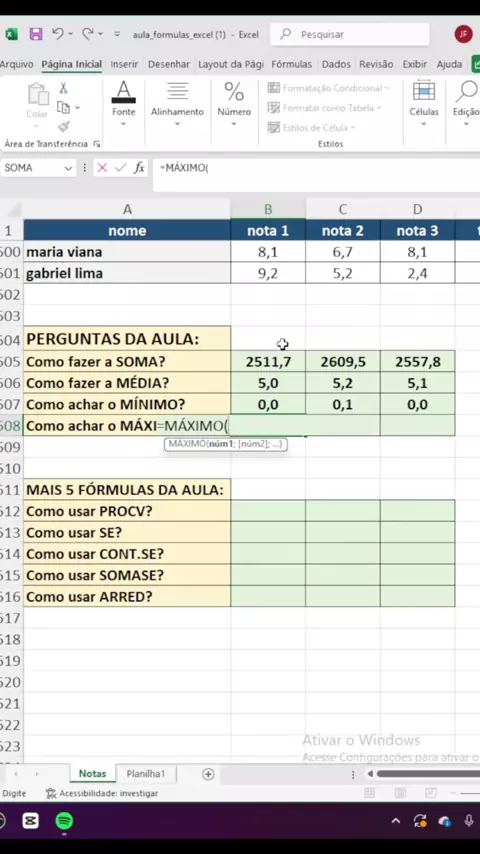
Task: Add a new sheet with plus icon
Action: click(x=208, y=774)
